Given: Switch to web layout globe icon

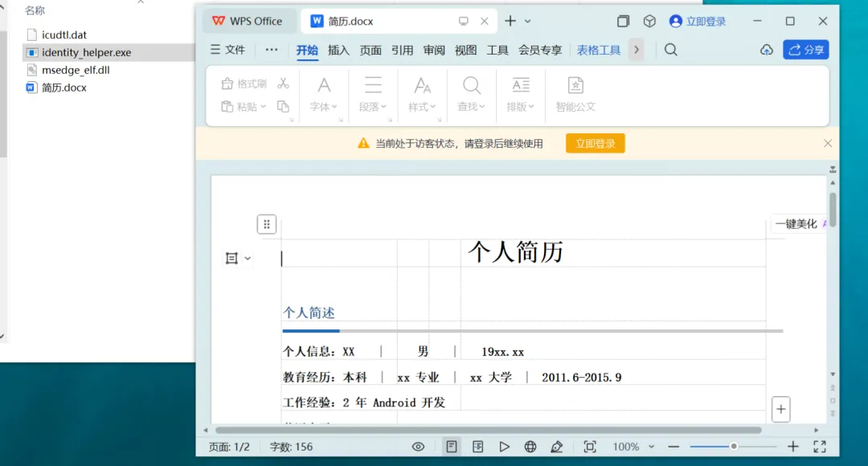Looking at the screenshot, I should [530, 447].
